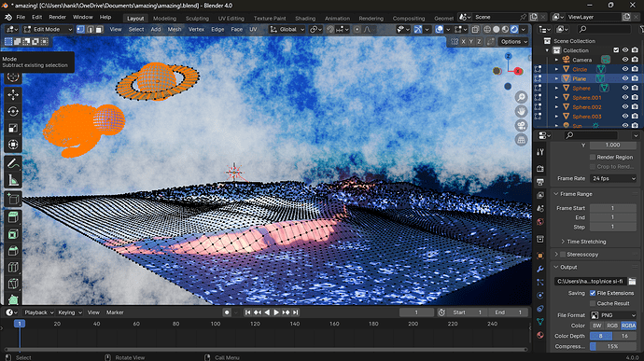644x361 pixels.
Task: Switch to wireframe viewport shading
Action: 487,29
